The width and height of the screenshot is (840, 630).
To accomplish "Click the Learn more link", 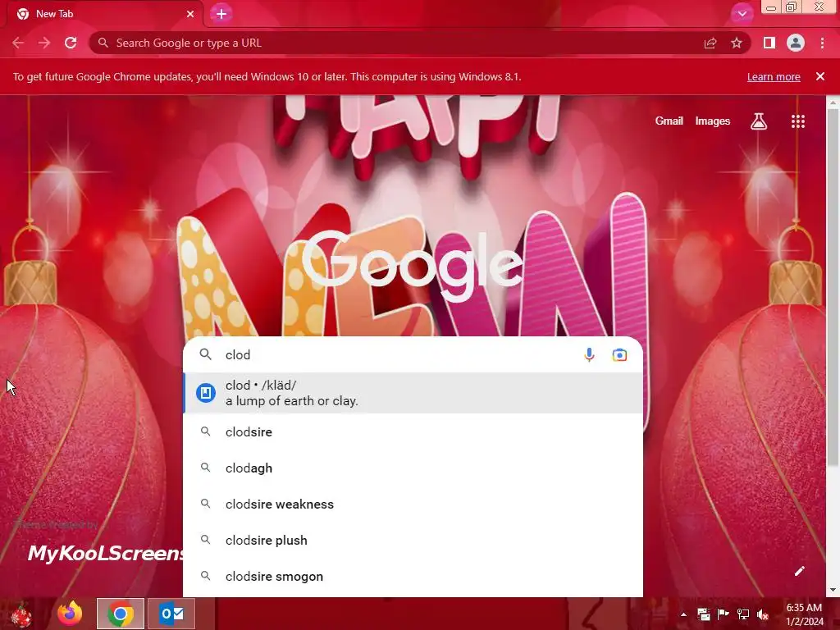I will [774, 76].
